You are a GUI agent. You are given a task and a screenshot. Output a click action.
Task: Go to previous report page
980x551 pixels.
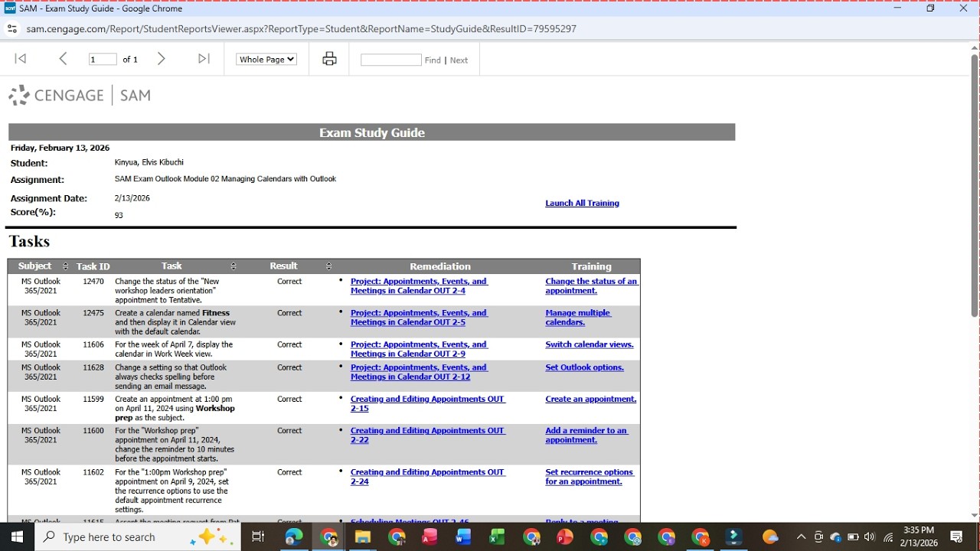pyautogui.click(x=64, y=59)
